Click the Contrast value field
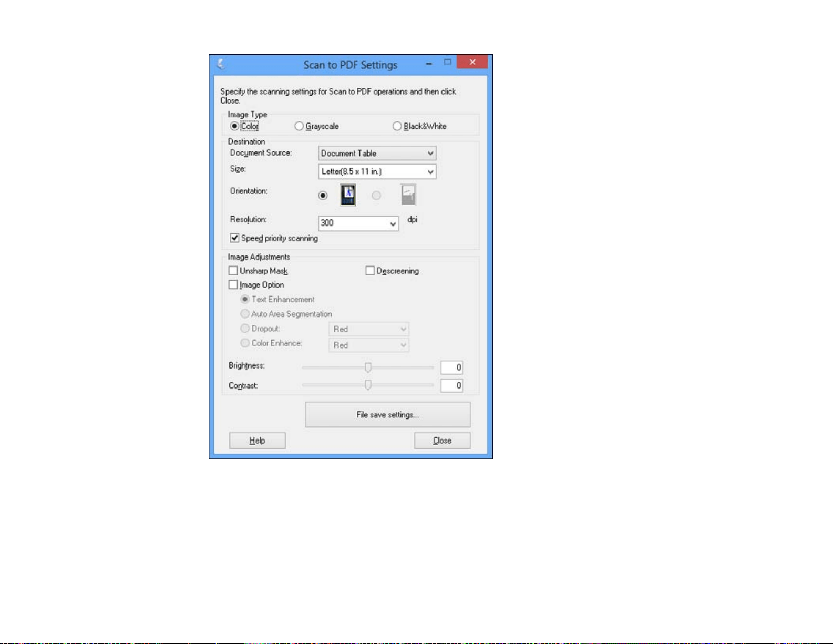833x644 pixels. coord(451,385)
